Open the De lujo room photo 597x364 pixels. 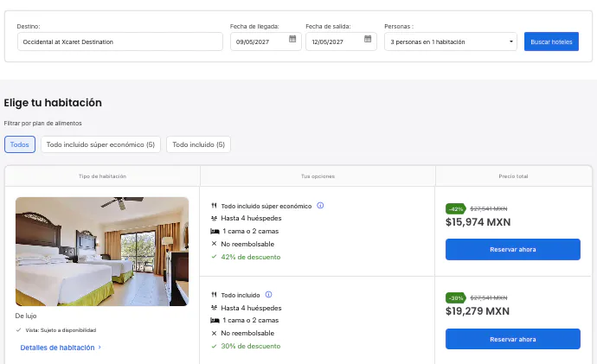point(102,252)
